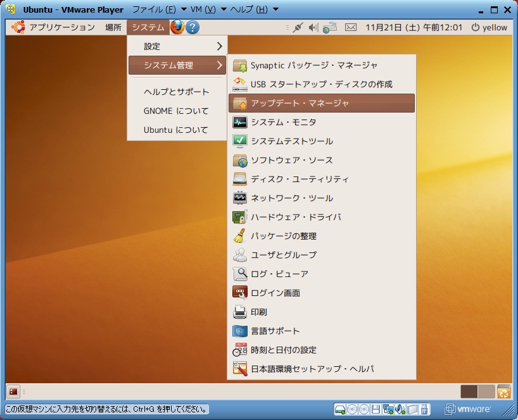Open VM (V) dropdown menu

pyautogui.click(x=208, y=9)
